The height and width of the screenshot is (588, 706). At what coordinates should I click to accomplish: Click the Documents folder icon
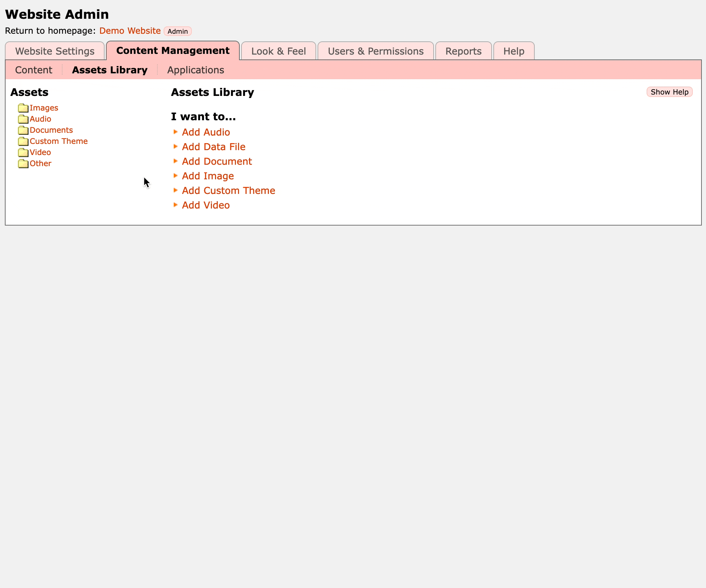23,130
